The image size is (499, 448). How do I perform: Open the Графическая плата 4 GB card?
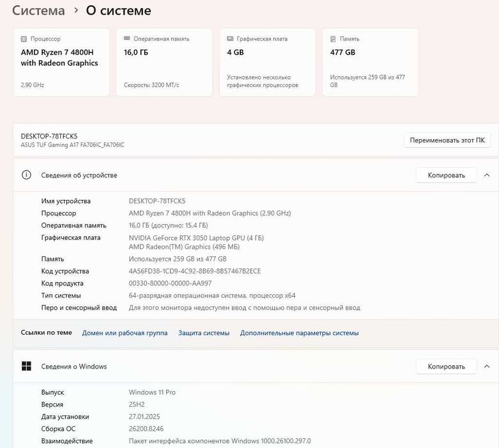pos(267,62)
